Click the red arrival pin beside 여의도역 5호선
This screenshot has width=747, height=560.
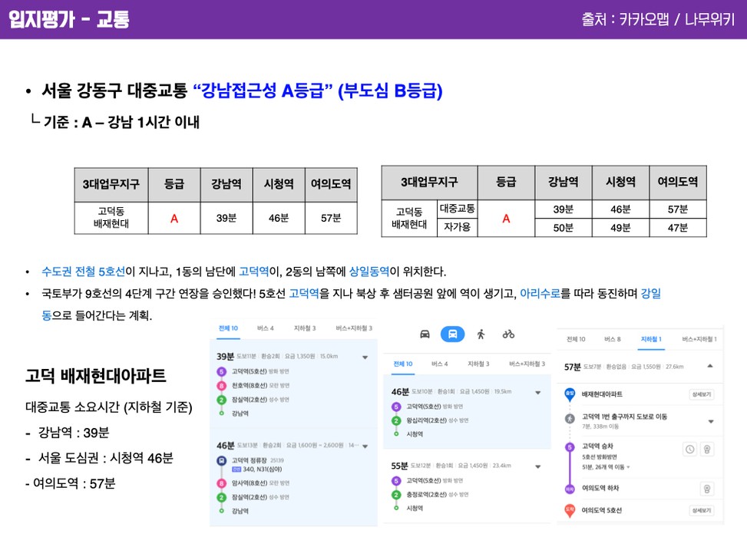point(570,510)
